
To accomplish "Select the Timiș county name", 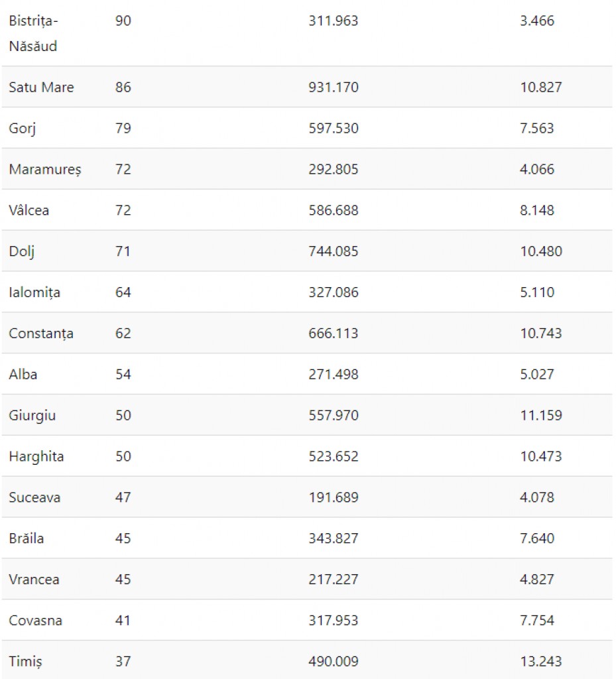I will [26, 662].
